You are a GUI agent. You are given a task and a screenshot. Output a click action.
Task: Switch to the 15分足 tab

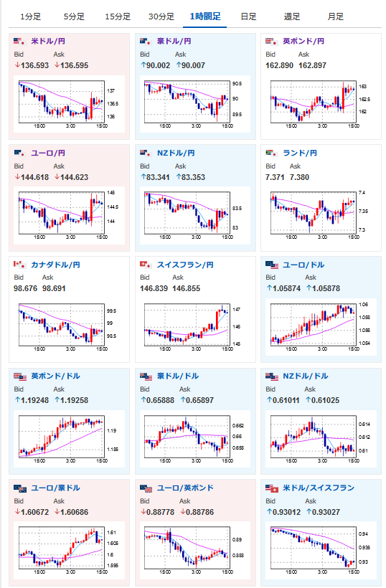coord(118,16)
